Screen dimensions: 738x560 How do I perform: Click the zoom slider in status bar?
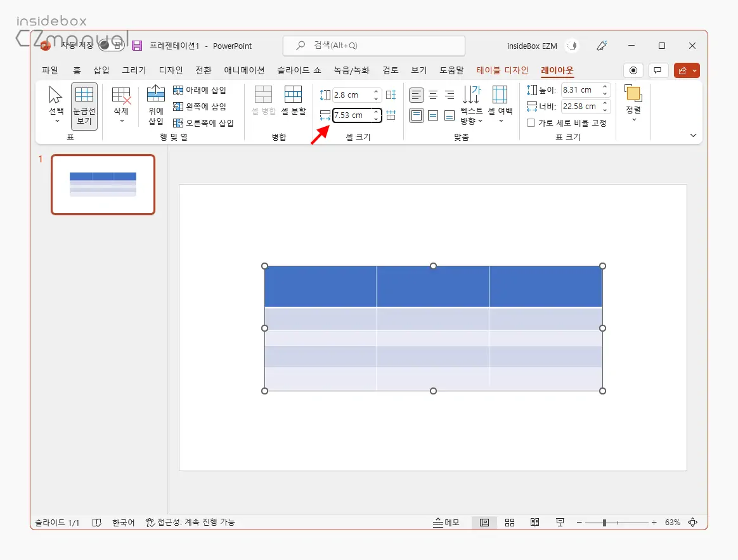click(604, 523)
